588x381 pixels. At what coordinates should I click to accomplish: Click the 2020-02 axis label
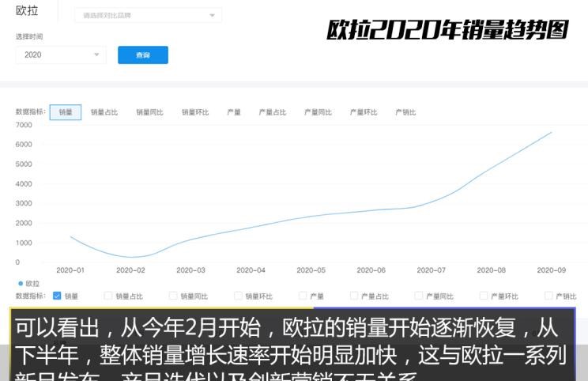pos(130,270)
